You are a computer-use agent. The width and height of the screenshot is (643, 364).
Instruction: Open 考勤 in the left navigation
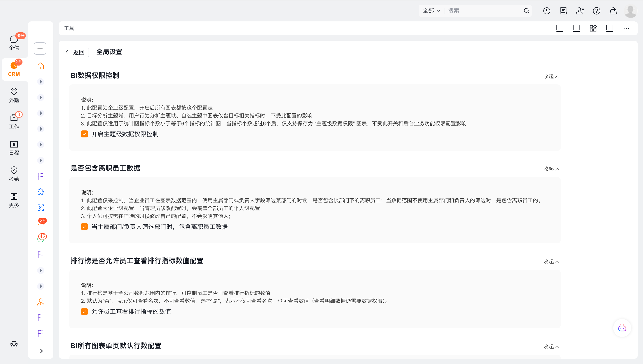pos(14,174)
